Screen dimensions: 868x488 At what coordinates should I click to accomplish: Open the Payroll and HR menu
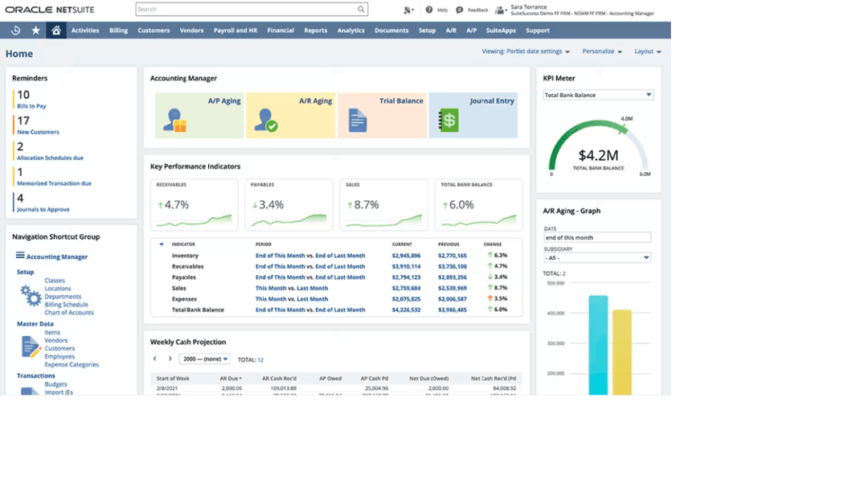[235, 30]
